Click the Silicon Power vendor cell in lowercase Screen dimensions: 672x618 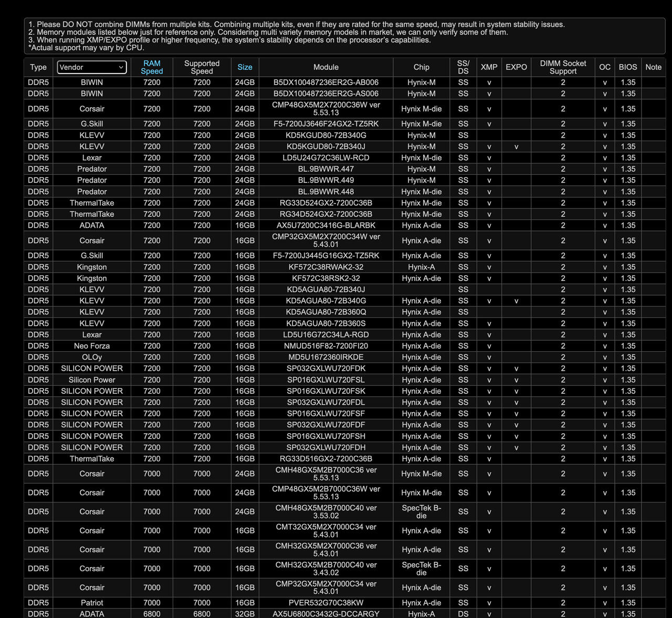[92, 380]
